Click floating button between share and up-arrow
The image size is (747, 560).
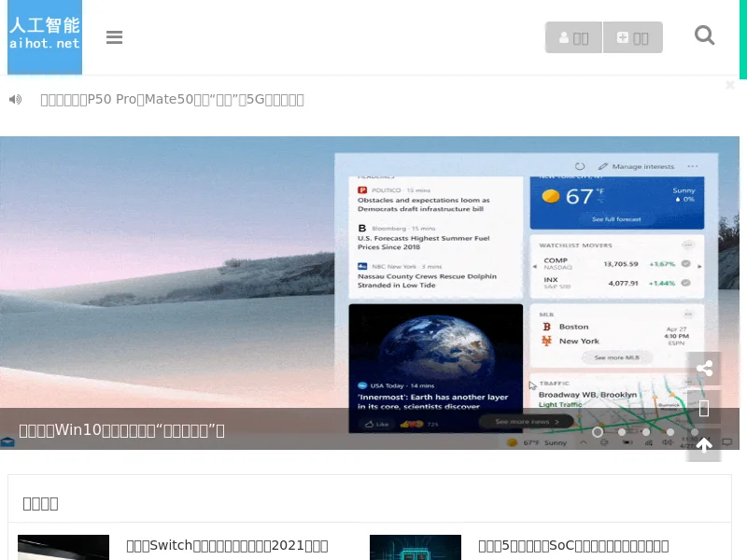pos(704,408)
